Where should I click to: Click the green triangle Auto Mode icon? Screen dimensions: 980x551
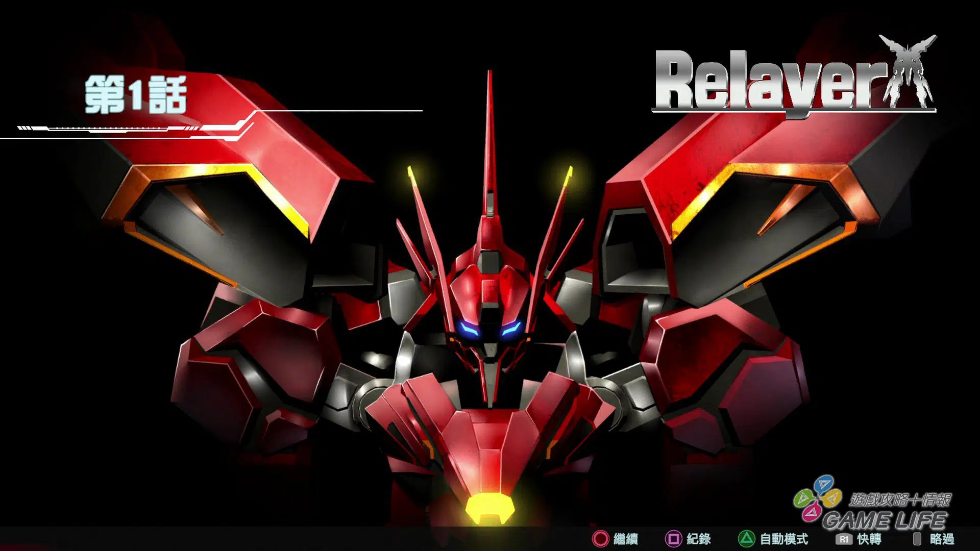click(746, 539)
